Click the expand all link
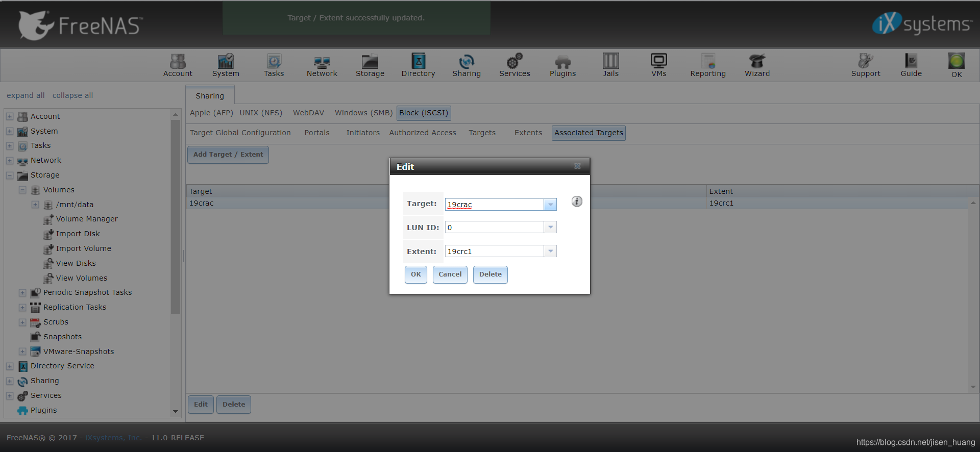 coord(26,95)
